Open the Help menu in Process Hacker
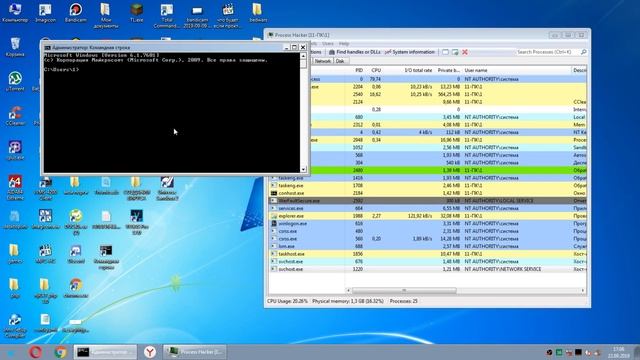 (x=344, y=44)
